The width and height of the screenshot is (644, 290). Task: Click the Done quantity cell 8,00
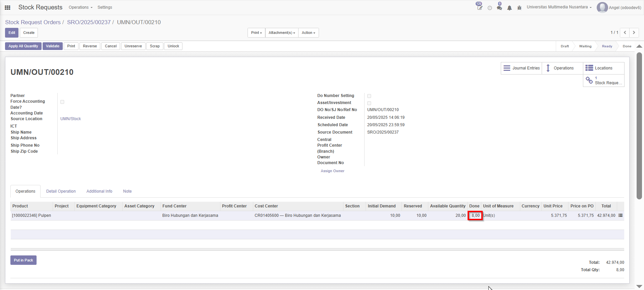(x=475, y=215)
